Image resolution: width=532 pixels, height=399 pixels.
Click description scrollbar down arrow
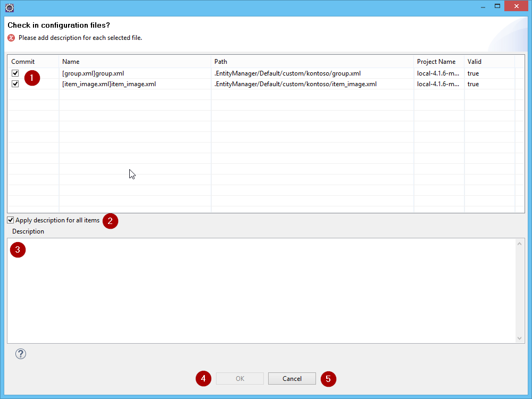click(x=520, y=338)
